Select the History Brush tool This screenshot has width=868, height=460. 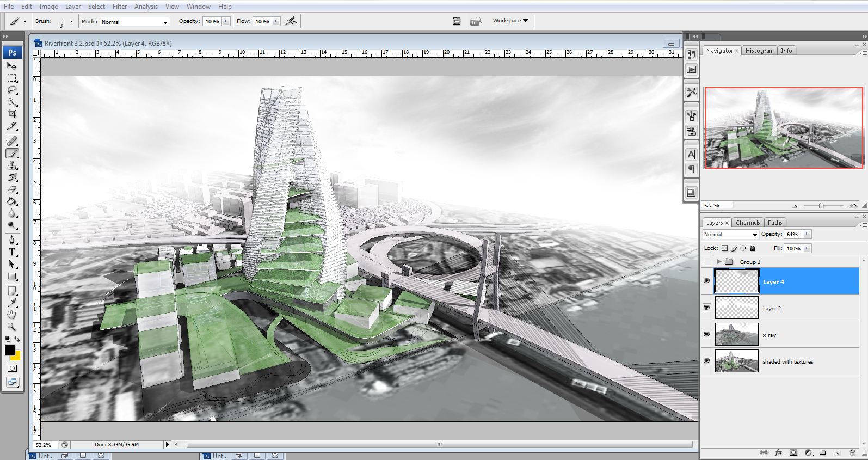12,177
